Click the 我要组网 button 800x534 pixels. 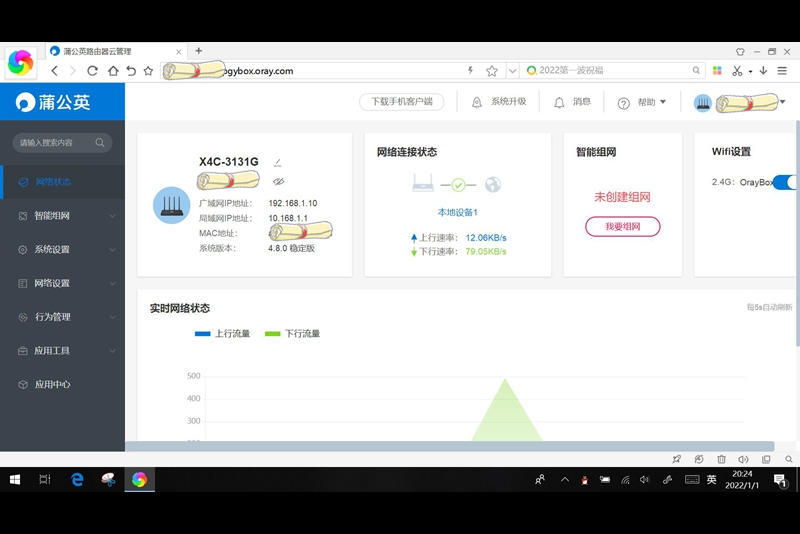point(622,226)
